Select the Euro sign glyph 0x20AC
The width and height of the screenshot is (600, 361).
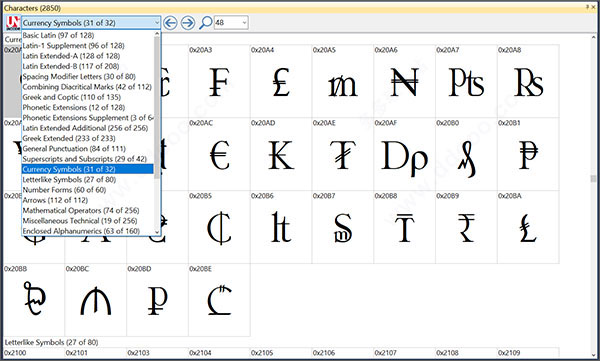tap(219, 154)
